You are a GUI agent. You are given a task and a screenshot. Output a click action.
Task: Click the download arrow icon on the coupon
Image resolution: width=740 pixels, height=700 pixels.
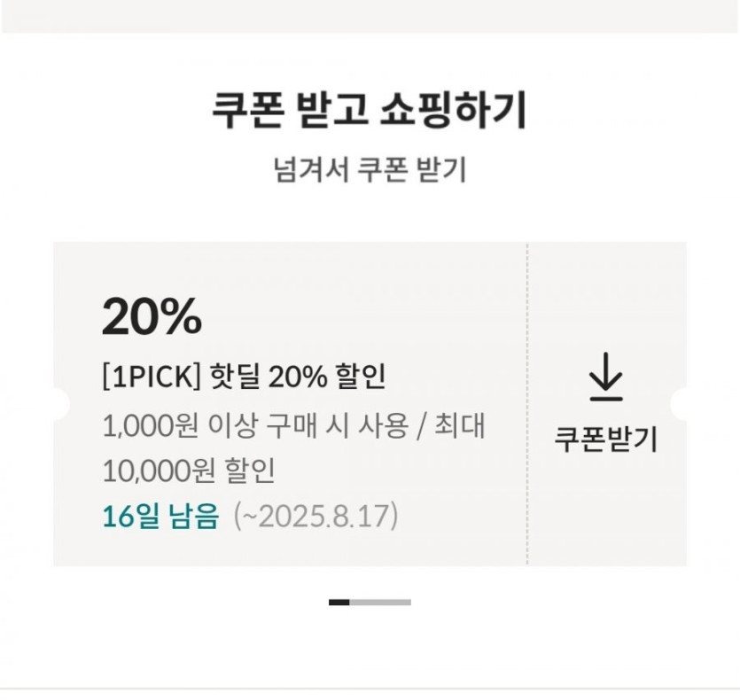[x=606, y=377]
